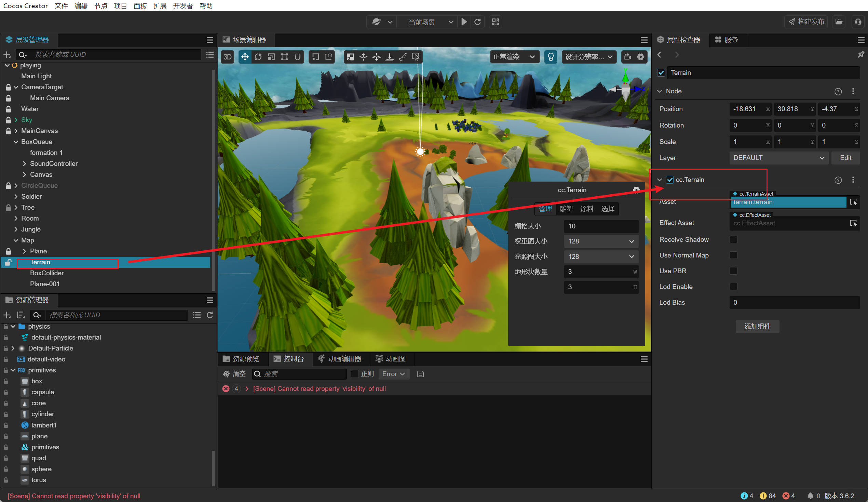
Task: Select the rotate gizmo tool
Action: tap(258, 57)
